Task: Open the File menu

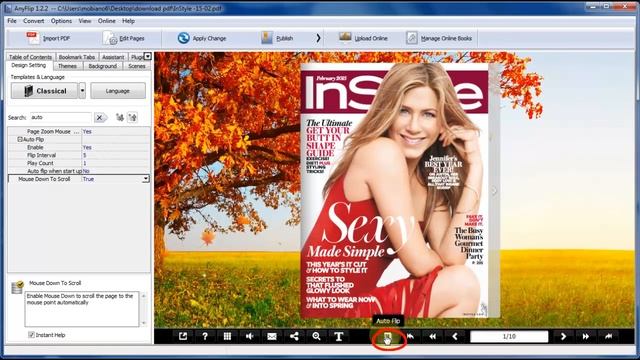Action: point(12,21)
